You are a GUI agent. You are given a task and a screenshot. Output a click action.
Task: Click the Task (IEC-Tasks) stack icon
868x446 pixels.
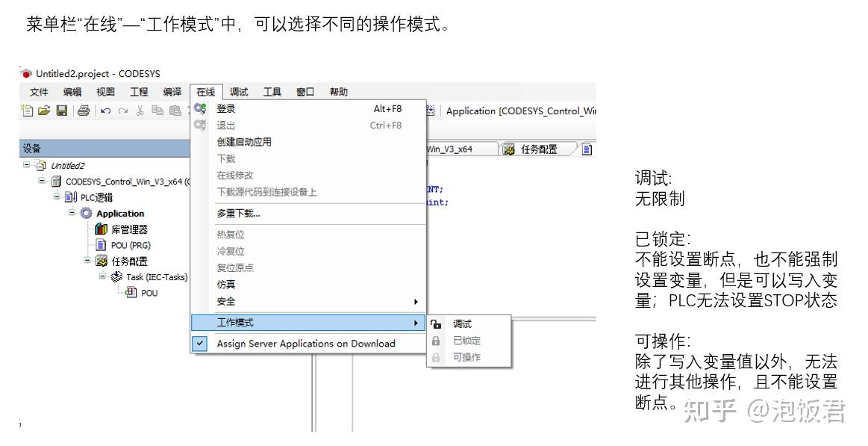point(116,277)
